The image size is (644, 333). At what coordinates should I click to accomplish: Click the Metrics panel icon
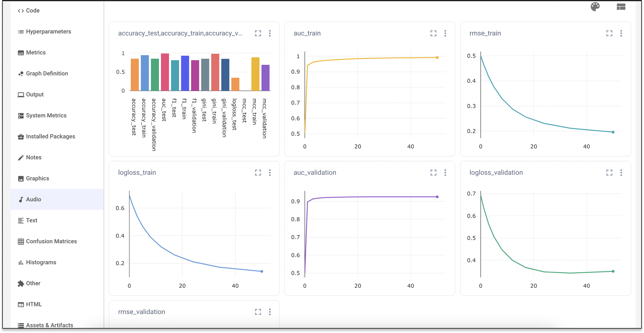tap(21, 53)
